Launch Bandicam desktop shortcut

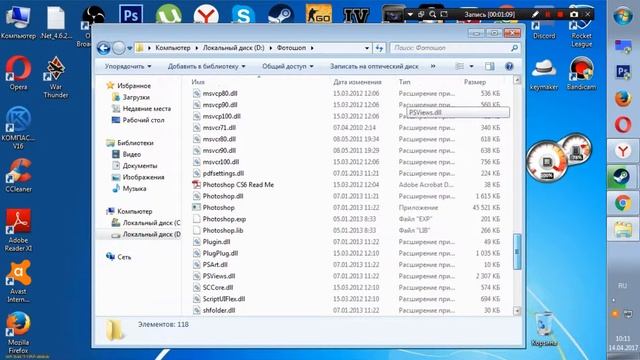click(x=581, y=73)
